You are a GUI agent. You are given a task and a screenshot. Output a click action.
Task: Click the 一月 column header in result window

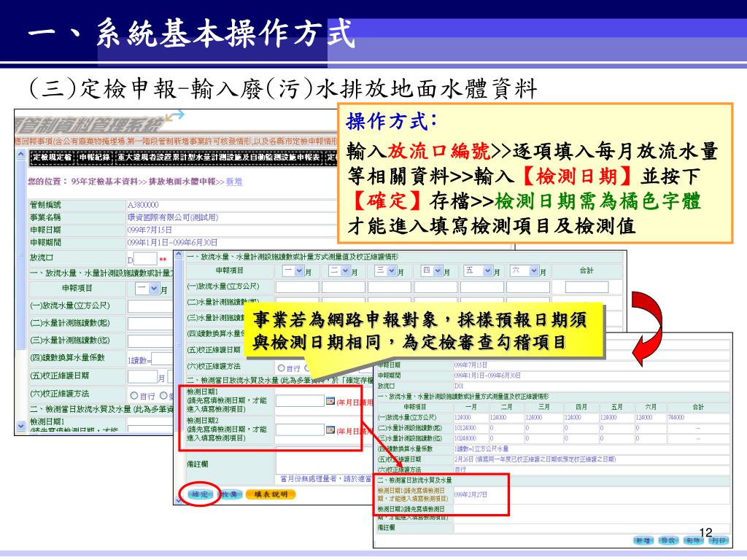pos(471,407)
